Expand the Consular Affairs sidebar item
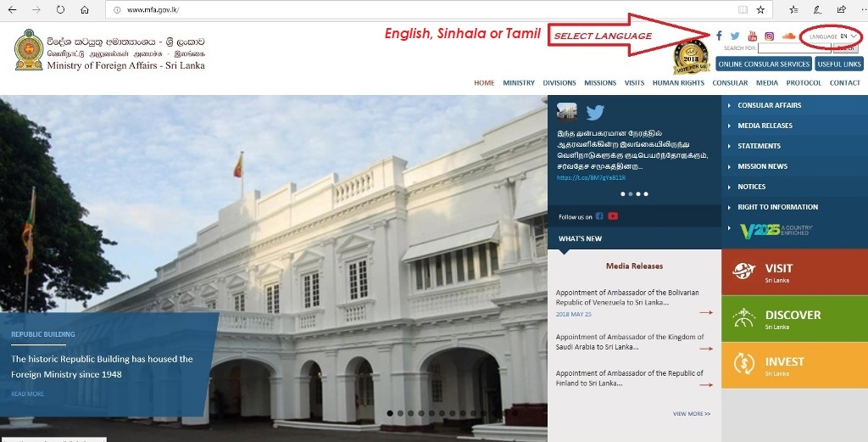 click(769, 105)
